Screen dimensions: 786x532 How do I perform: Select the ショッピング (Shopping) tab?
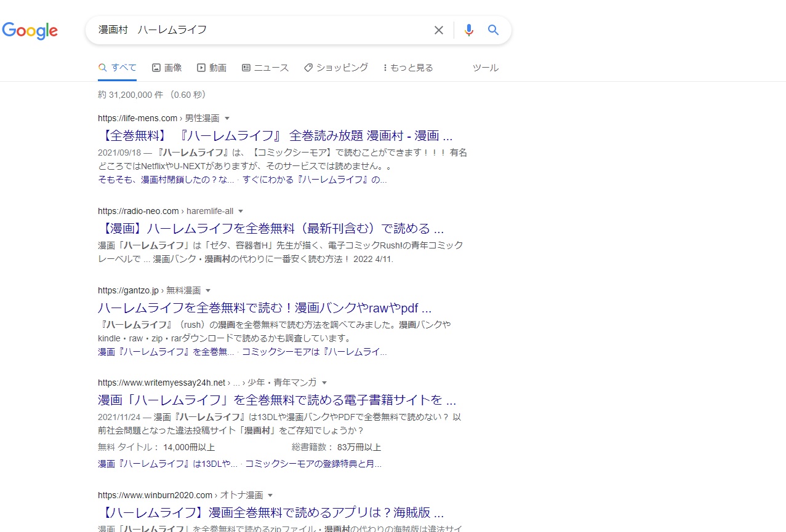pyautogui.click(x=336, y=68)
